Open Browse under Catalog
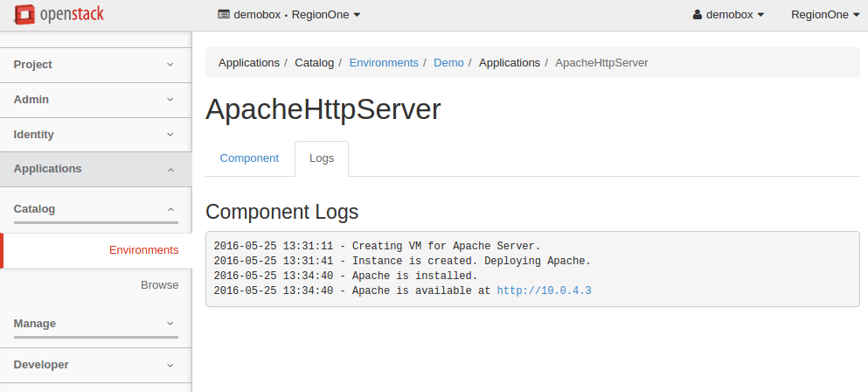The height and width of the screenshot is (392, 868). pyautogui.click(x=159, y=285)
